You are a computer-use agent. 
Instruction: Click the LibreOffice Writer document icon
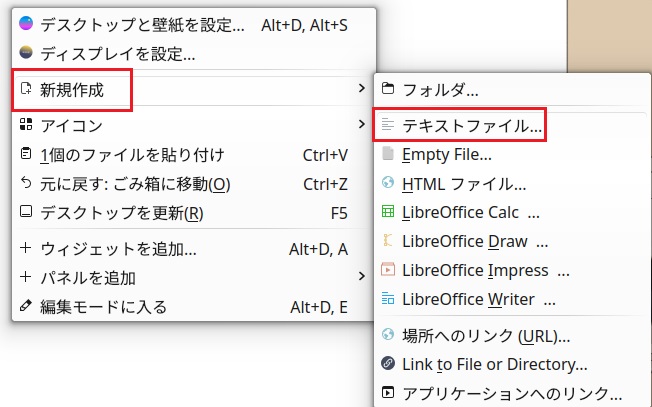tap(388, 300)
